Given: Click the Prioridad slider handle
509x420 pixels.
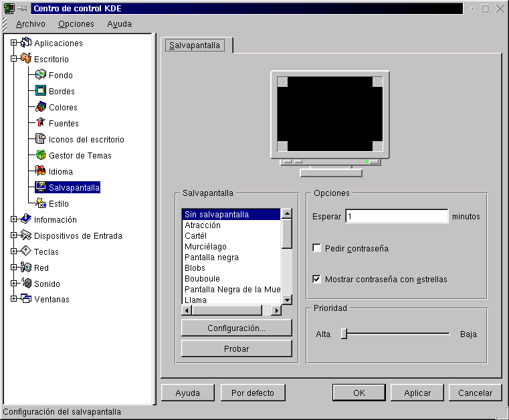Looking at the screenshot, I should tap(344, 334).
